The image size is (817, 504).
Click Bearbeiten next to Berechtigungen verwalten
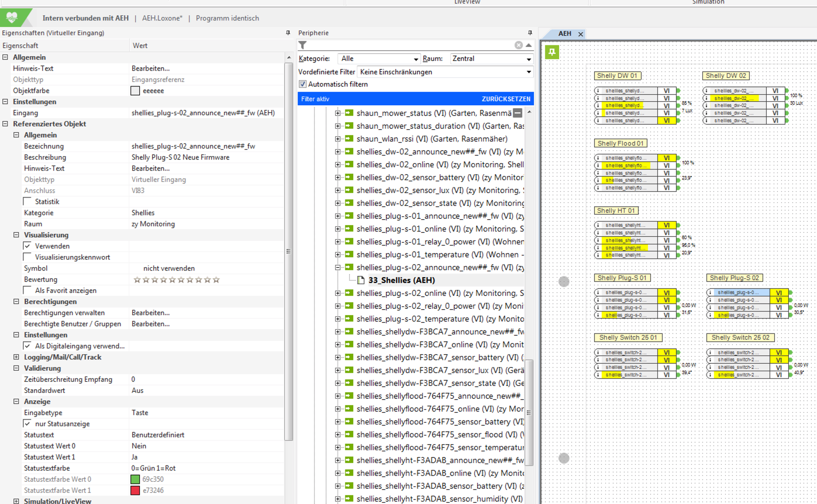point(150,313)
